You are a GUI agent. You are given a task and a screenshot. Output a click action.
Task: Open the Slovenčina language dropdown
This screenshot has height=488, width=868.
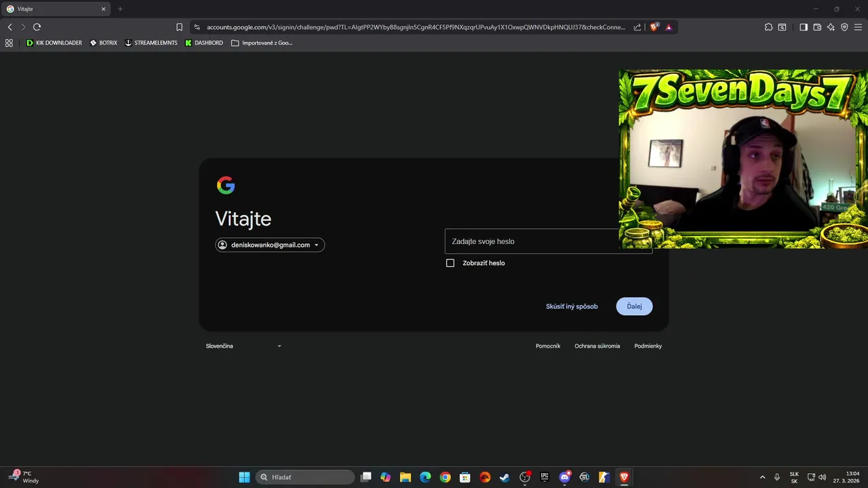pos(243,346)
